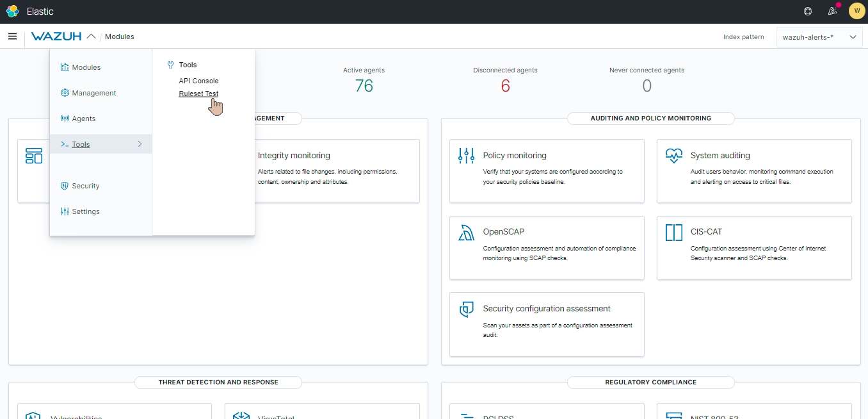Click the Threat Detection and Response heading
Viewport: 868px width, 419px height.
coord(218,382)
